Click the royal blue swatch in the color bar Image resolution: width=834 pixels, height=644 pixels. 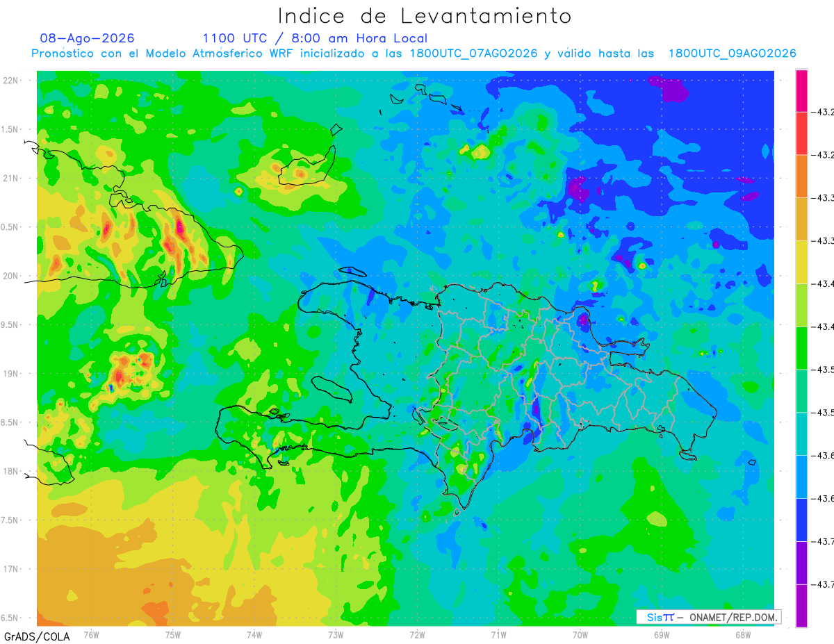point(801,520)
